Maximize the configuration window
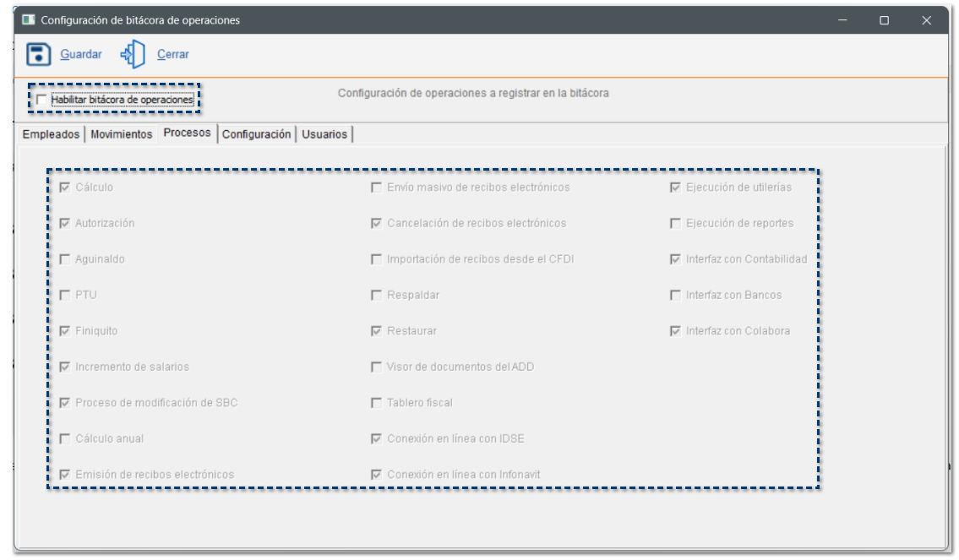 tap(884, 20)
